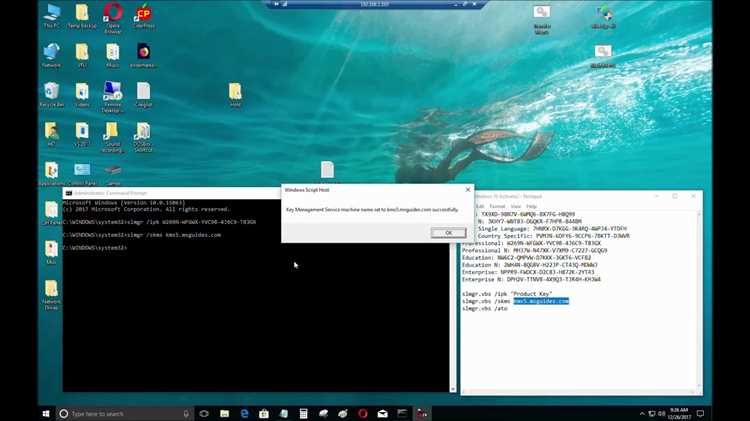
Task: Click the Command Prompt title bar
Action: coord(172,193)
